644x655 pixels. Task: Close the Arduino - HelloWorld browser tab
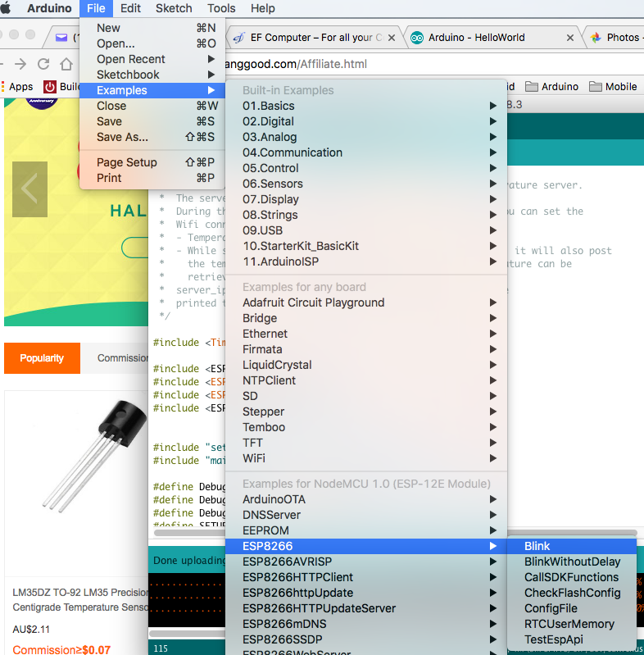tap(569, 38)
